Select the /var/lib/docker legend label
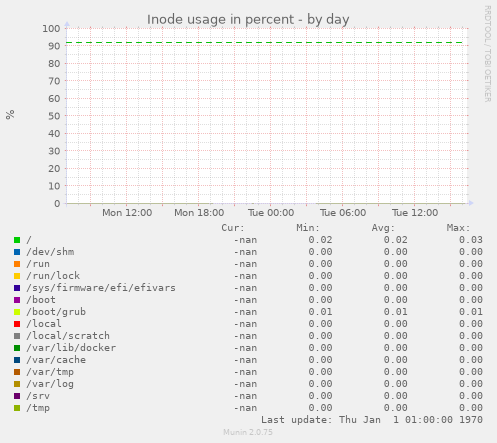The width and height of the screenshot is (497, 443). [71, 348]
